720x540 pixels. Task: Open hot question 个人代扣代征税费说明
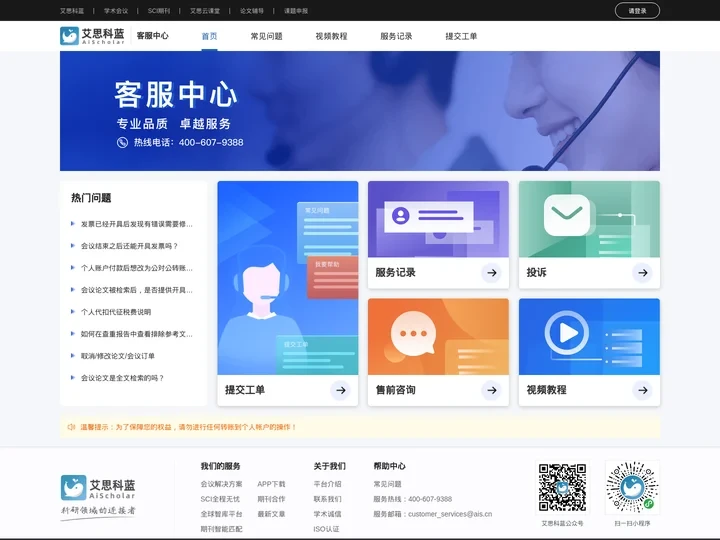[116, 312]
